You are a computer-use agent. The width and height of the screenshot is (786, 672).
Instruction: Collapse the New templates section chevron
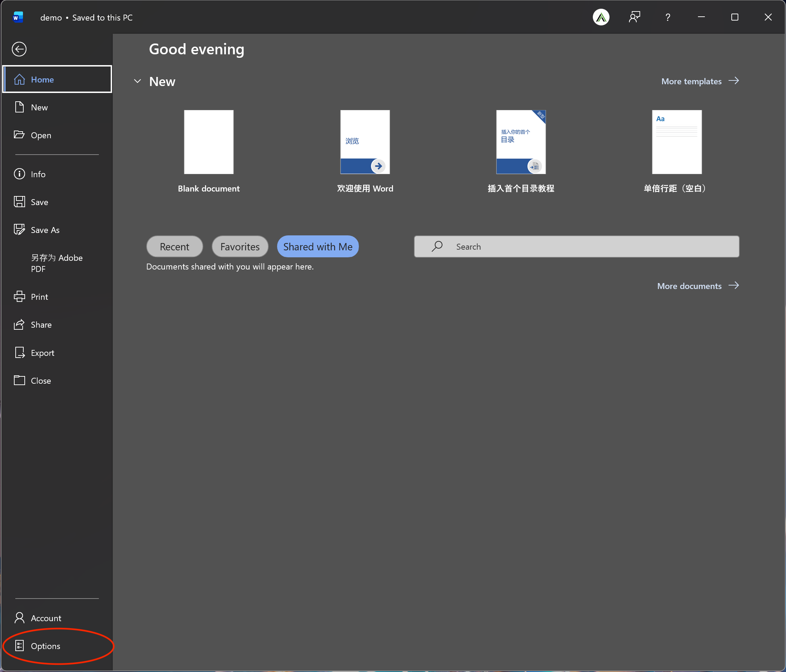point(137,81)
